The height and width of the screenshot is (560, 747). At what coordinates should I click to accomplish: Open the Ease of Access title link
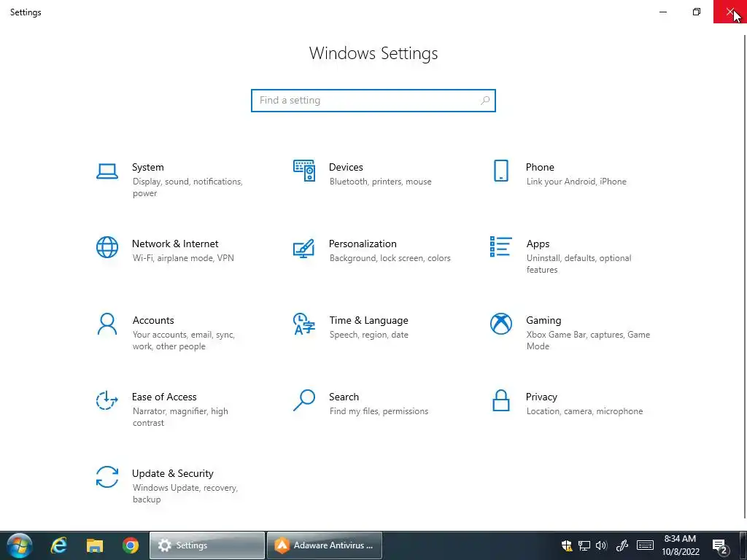point(164,397)
